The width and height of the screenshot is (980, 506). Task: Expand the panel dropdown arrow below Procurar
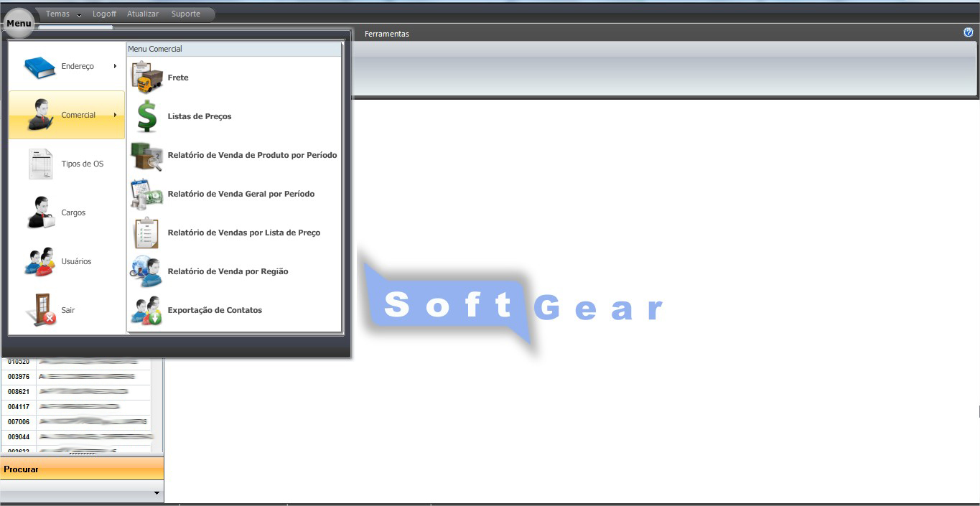[157, 493]
